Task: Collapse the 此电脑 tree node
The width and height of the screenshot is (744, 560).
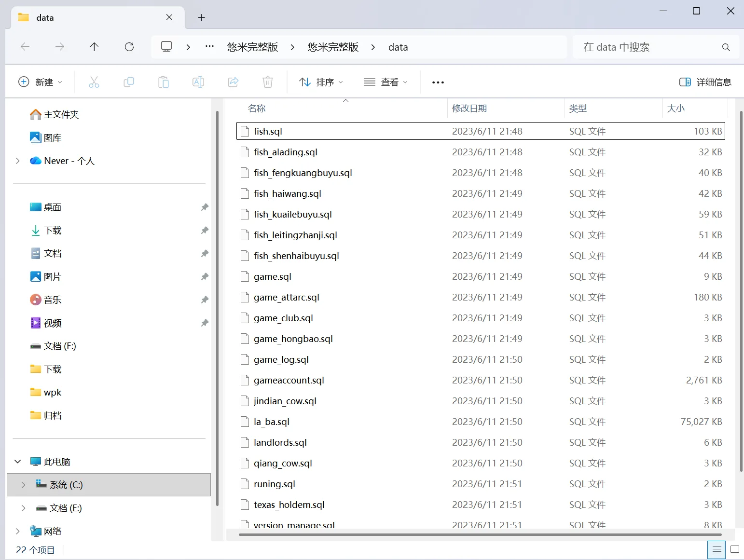Action: click(18, 462)
